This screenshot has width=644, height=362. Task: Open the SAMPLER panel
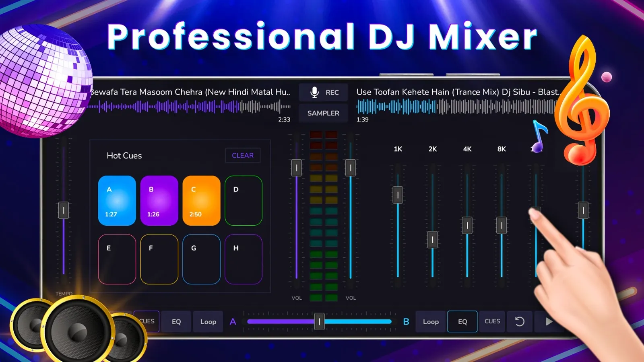coord(323,113)
